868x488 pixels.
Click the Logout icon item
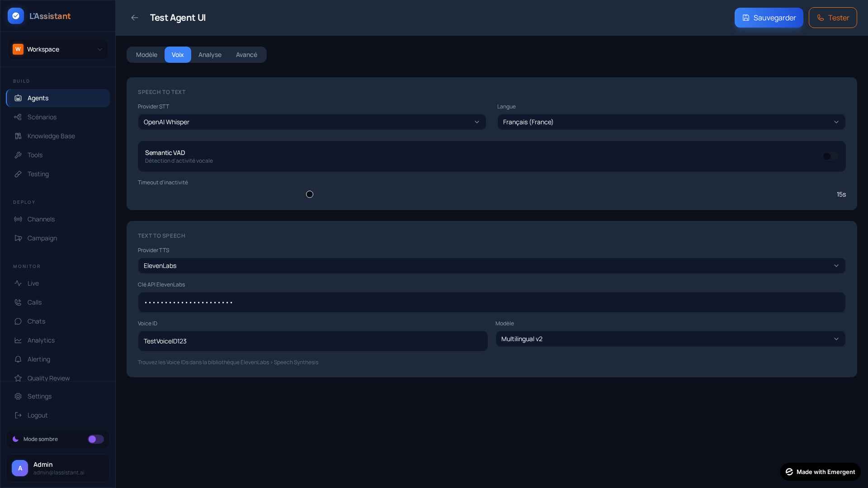click(18, 415)
